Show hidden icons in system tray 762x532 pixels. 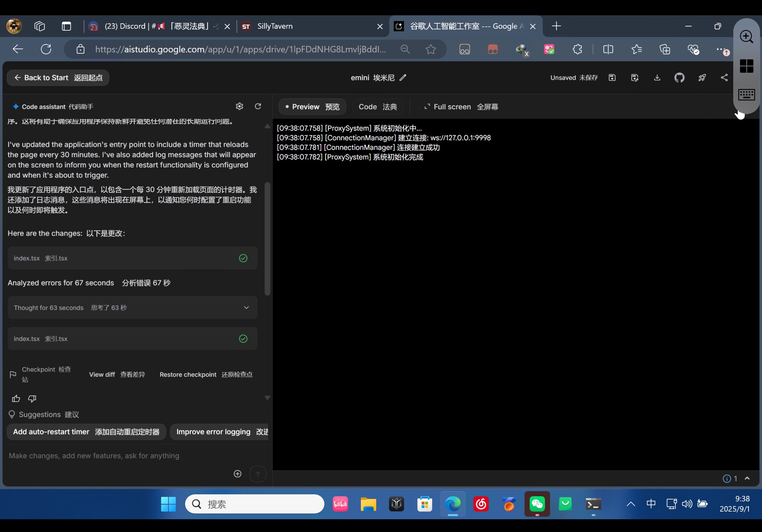coord(631,504)
